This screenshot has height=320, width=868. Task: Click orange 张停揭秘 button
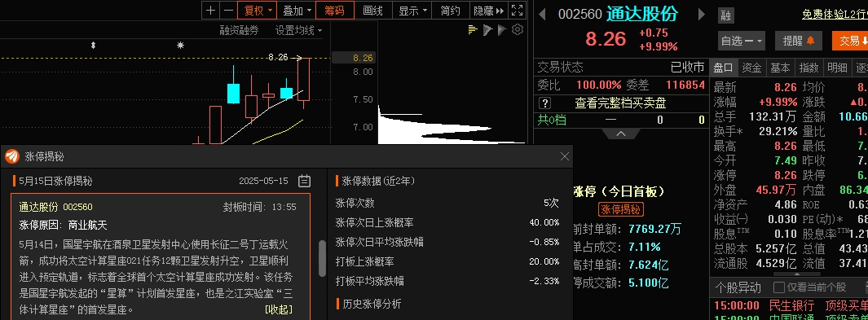(x=621, y=209)
